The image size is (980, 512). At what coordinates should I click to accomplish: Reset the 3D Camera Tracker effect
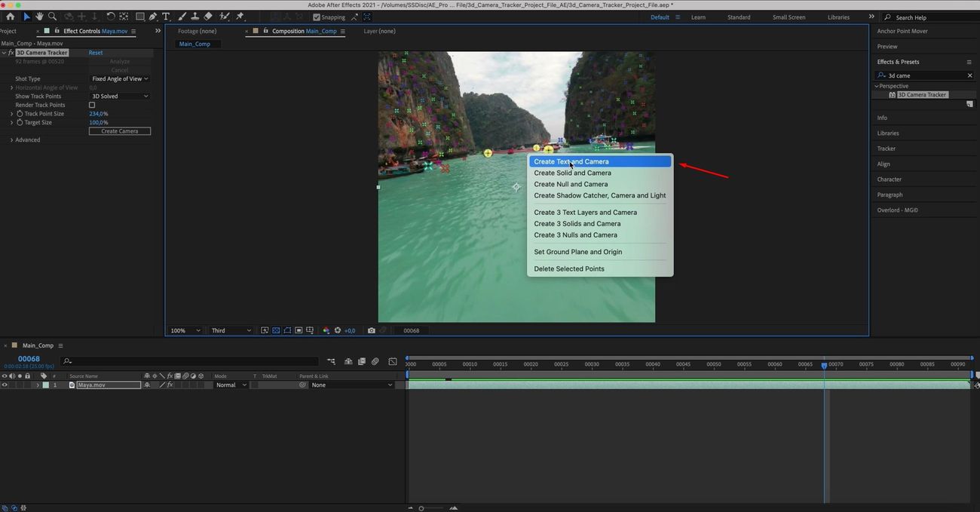point(96,53)
